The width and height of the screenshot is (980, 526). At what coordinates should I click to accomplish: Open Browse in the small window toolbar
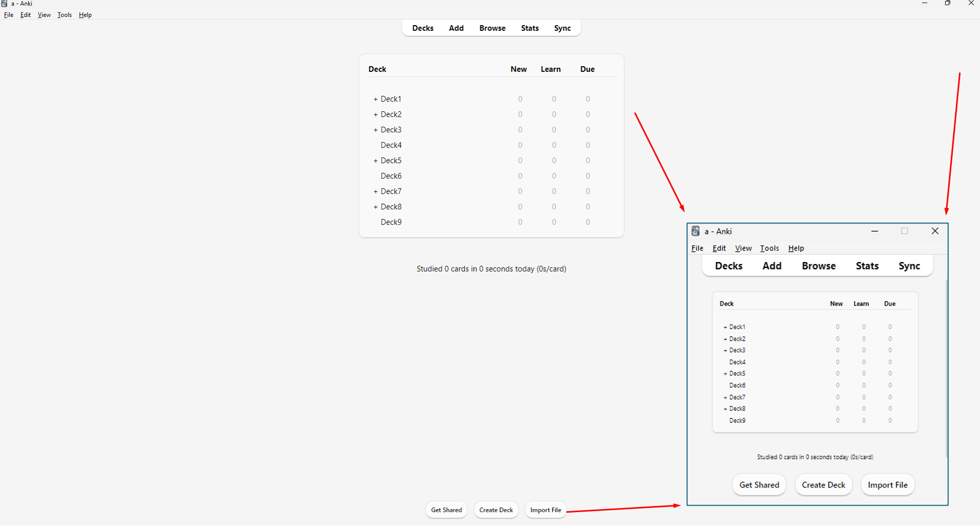[819, 266]
